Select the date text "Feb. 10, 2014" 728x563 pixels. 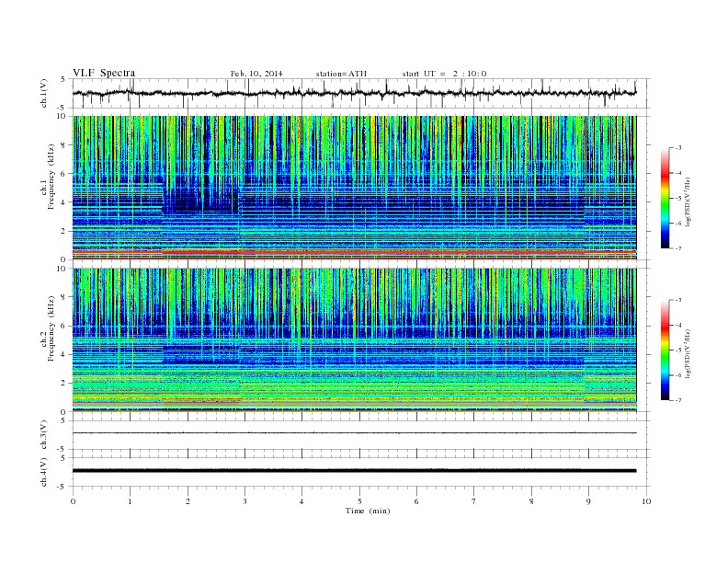pyautogui.click(x=256, y=74)
